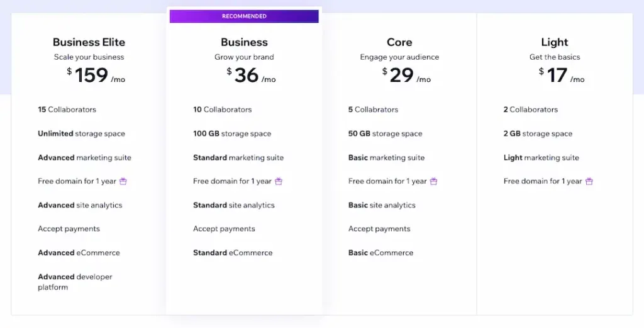Image resolution: width=644 pixels, height=328 pixels.
Task: Click the $36 per month price
Action: [x=251, y=76]
